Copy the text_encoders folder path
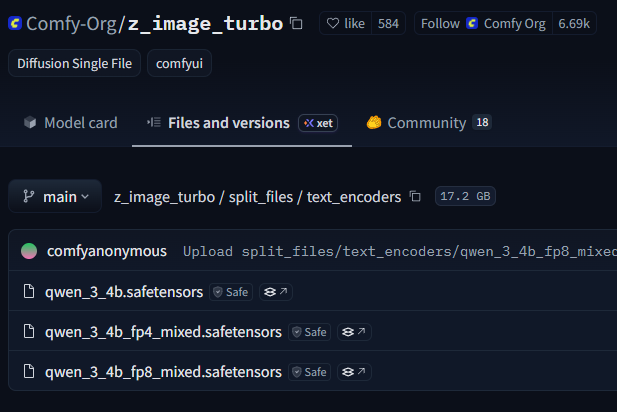Screen dimensions: 617x412 tap(415, 196)
